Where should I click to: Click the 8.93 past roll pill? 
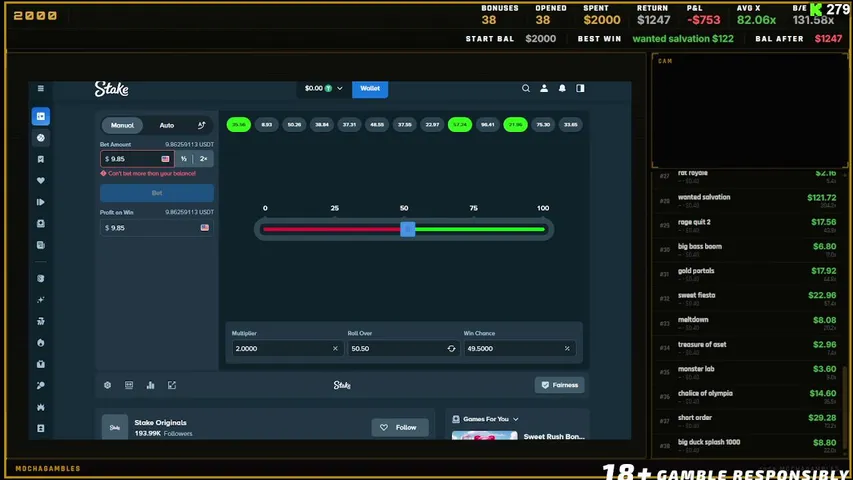(x=267, y=125)
